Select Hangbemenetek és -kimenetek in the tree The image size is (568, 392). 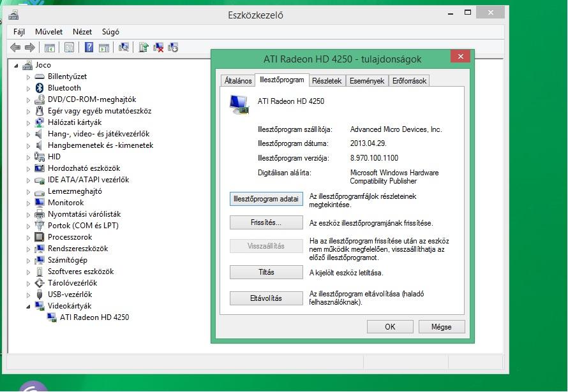coord(100,145)
